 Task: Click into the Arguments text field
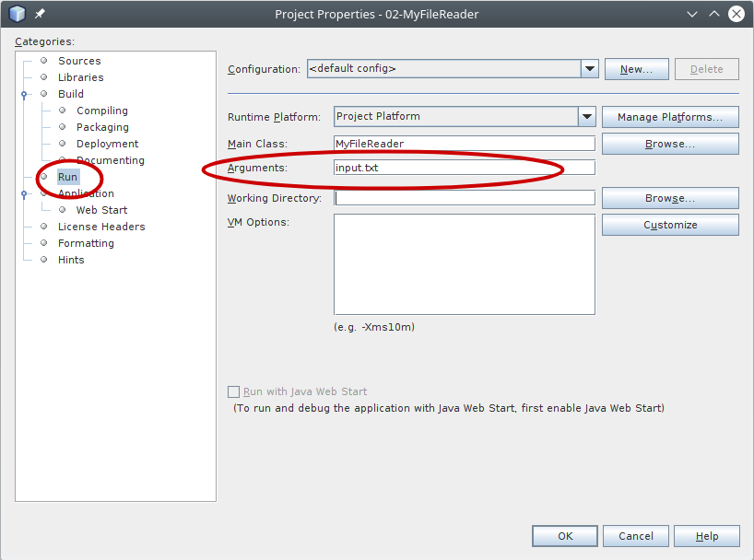pos(464,168)
